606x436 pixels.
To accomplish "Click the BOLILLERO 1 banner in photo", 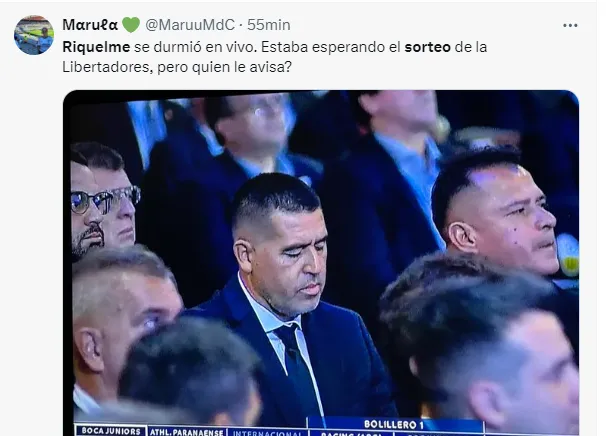I will click(394, 425).
